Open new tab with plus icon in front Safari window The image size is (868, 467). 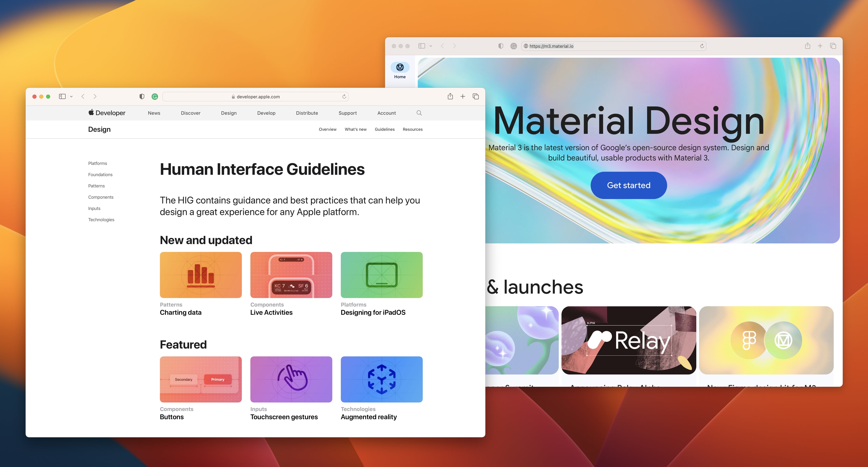pos(463,96)
